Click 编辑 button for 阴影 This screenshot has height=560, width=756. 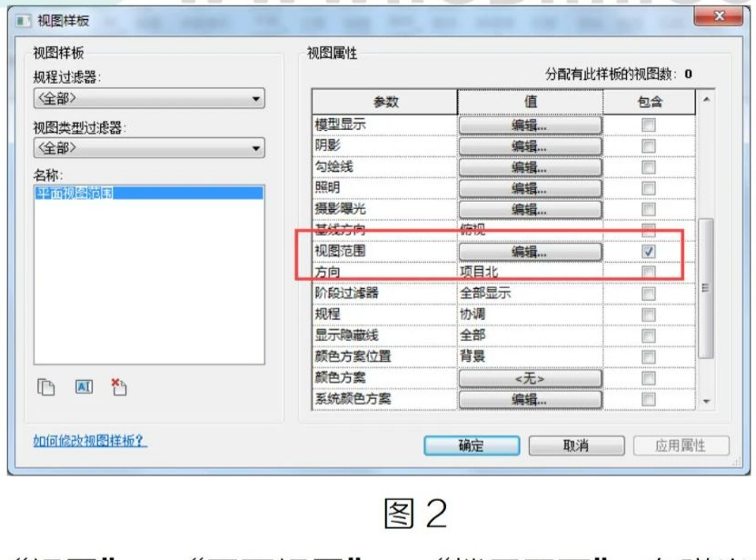[530, 146]
